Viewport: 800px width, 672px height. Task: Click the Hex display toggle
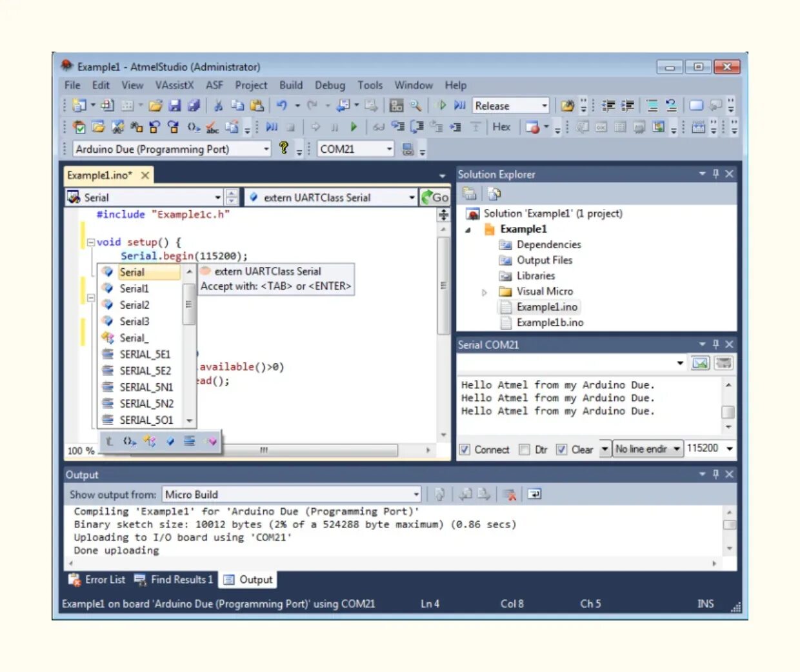[x=501, y=127]
